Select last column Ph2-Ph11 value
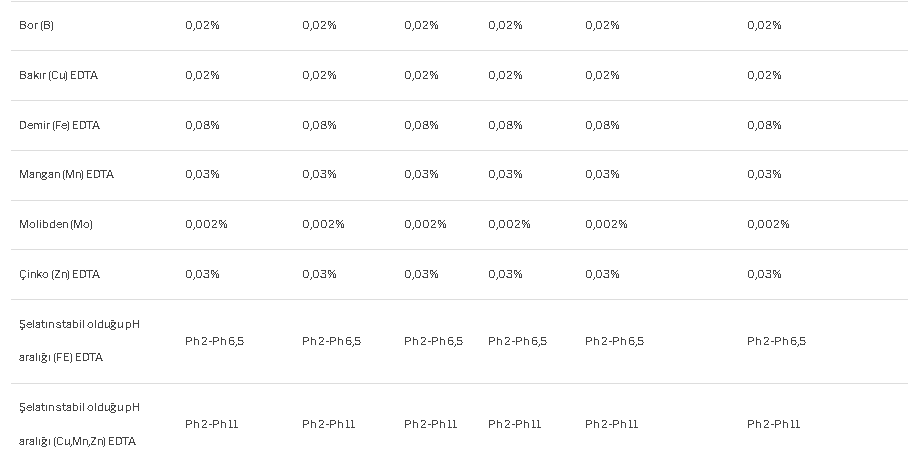911x464 pixels. point(773,425)
